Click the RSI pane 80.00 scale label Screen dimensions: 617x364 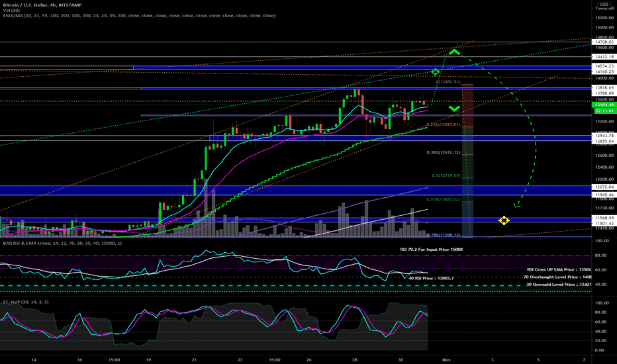(x=600, y=255)
